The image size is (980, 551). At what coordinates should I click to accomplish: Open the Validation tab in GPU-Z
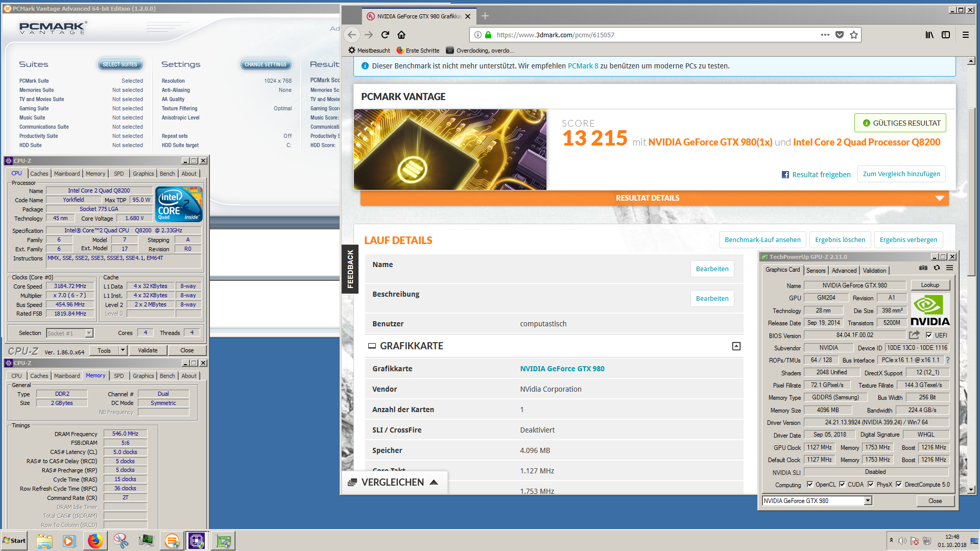[874, 271]
